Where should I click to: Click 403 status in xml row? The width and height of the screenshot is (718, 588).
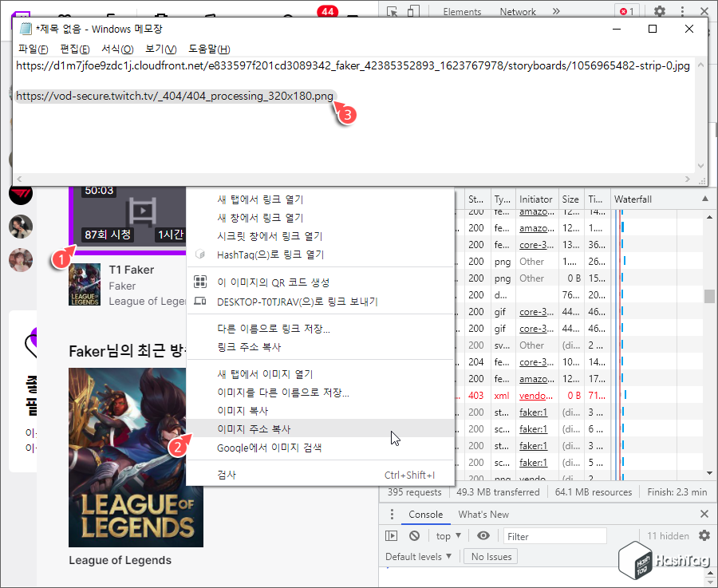pos(475,395)
